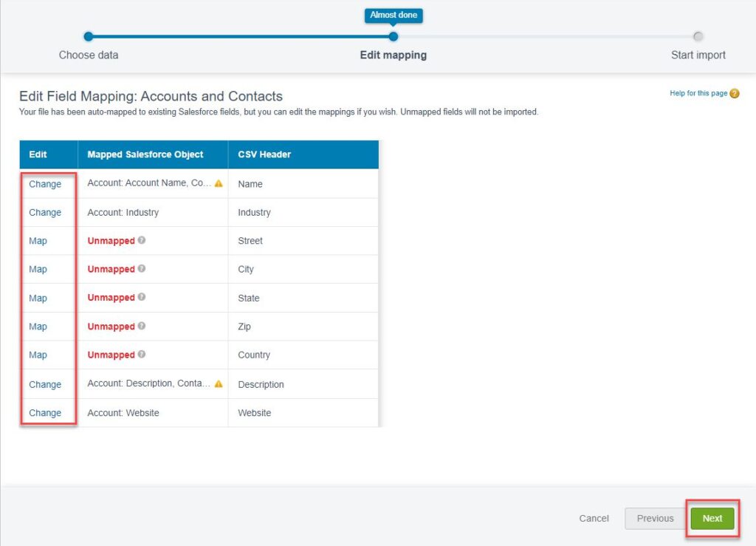The image size is (756, 546).
Task: Click help icon beside Unmapped for Zip
Action: (141, 326)
